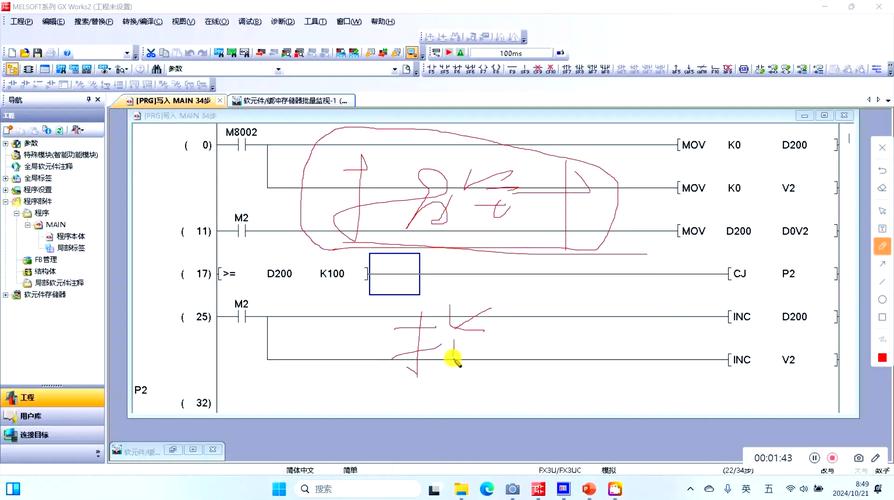The image size is (894, 500).
Task: Click the highlighted simulation start/stop icon
Action: [x=412, y=53]
